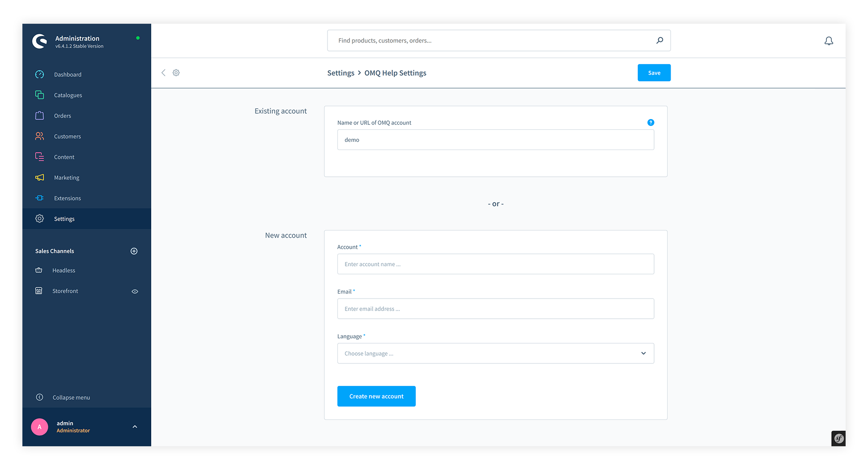Open the Storefront sales channel

pyautogui.click(x=87, y=291)
